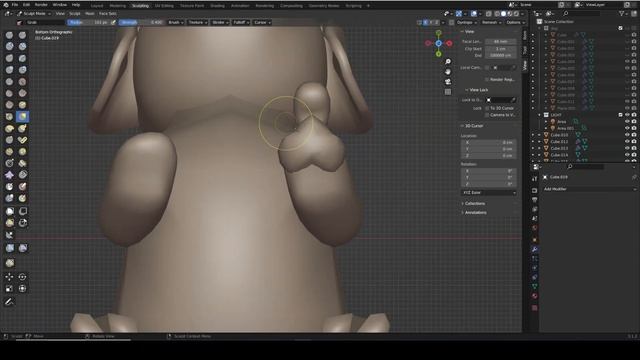Switch perspective/orthographic grid gizmo
Image resolution: width=640 pixels, height=360 pixels.
(448, 92)
